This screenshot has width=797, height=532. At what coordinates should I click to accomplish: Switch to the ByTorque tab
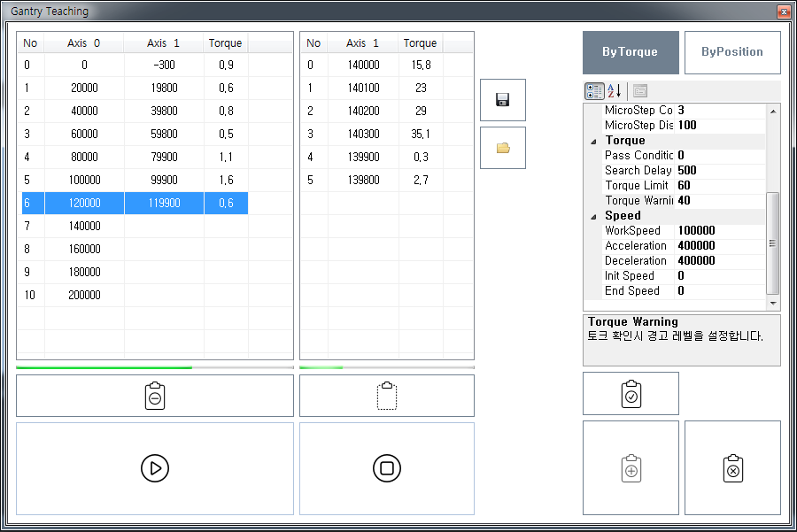(631, 52)
